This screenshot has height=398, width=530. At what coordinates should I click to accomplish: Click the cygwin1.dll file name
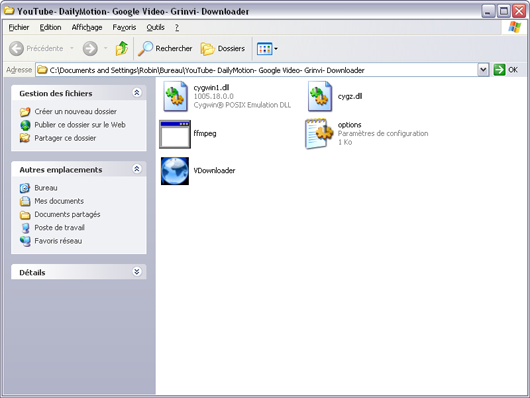coord(212,88)
